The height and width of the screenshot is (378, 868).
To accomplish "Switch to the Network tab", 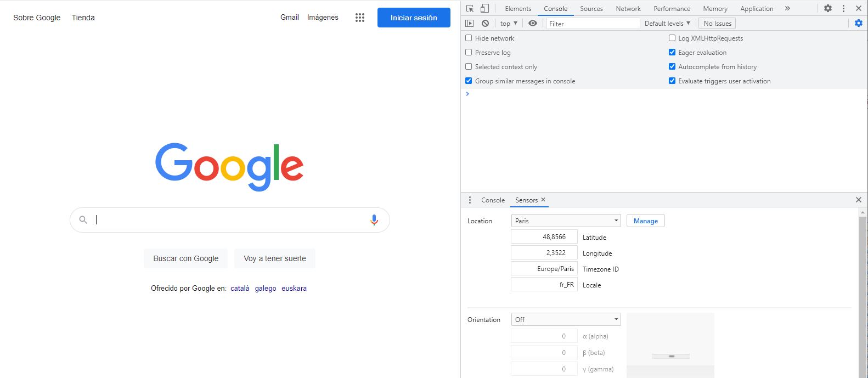I will coord(628,8).
